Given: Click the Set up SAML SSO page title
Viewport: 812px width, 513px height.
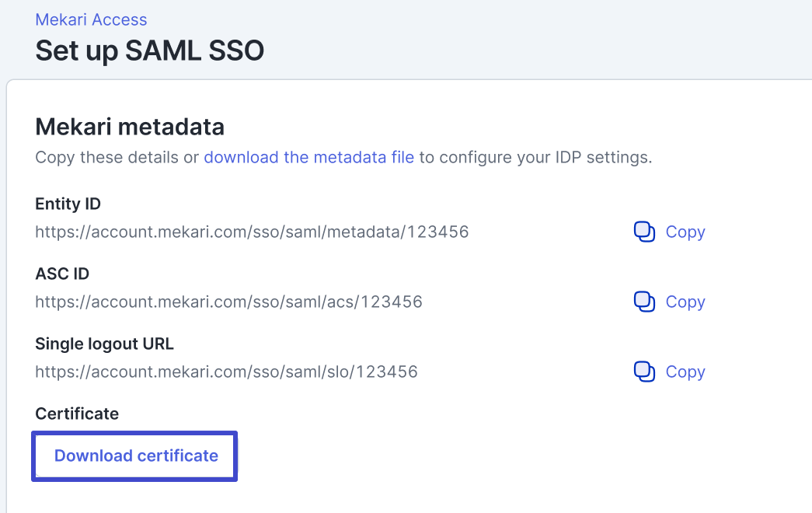Looking at the screenshot, I should 150,51.
